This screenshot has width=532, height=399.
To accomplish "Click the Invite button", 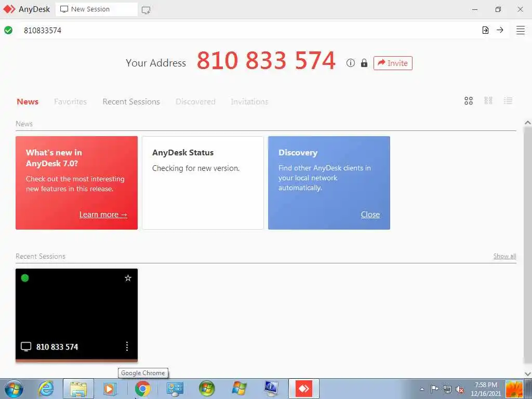I will (393, 63).
